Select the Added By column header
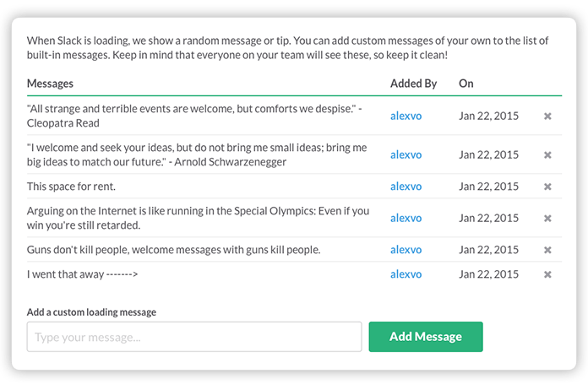588x390 pixels. (413, 84)
